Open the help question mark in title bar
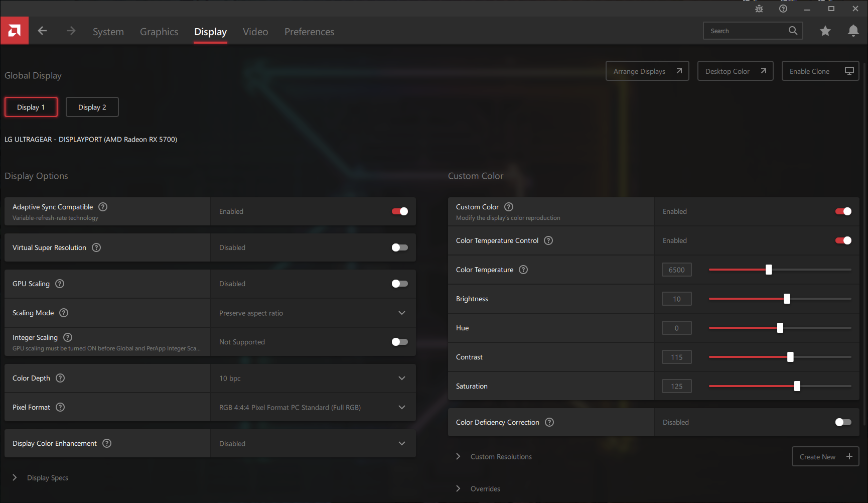This screenshot has height=503, width=868. (x=783, y=9)
